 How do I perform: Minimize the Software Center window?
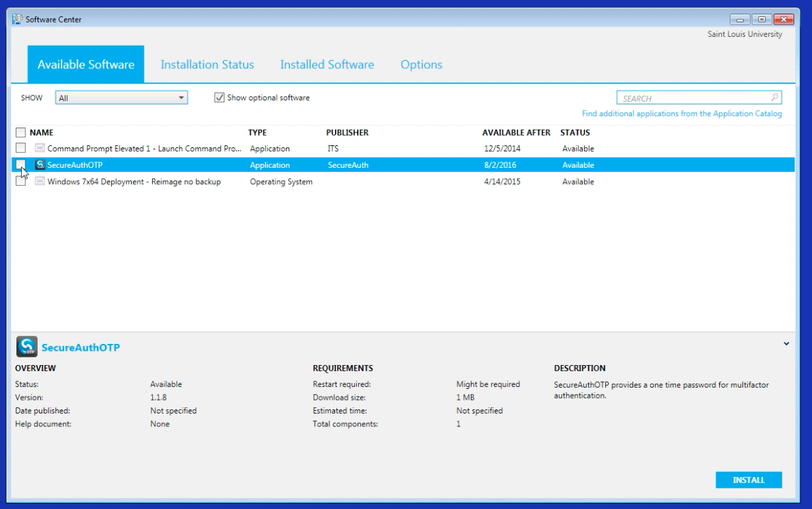click(740, 20)
